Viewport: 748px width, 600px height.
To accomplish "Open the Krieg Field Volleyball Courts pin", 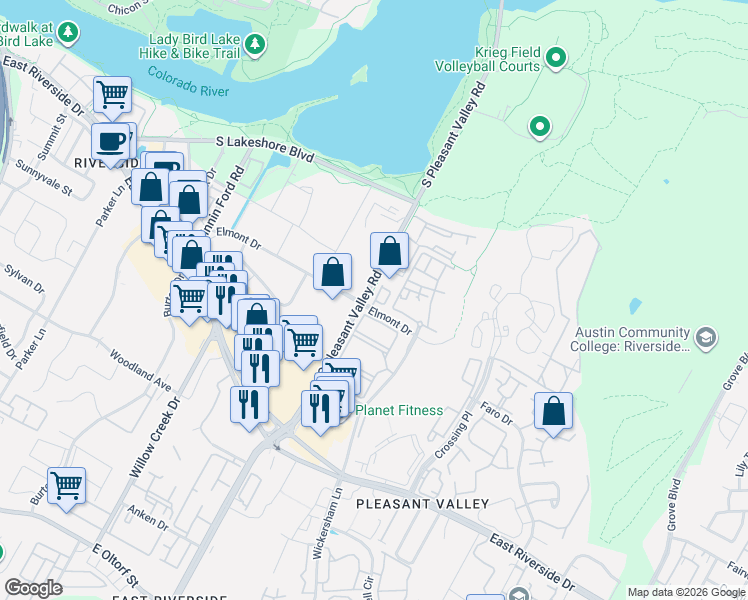I will tap(556, 59).
